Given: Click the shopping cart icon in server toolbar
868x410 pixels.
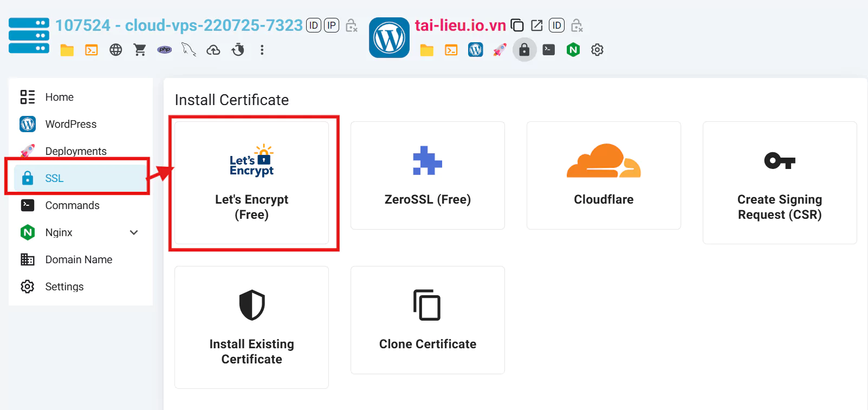Looking at the screenshot, I should 140,50.
